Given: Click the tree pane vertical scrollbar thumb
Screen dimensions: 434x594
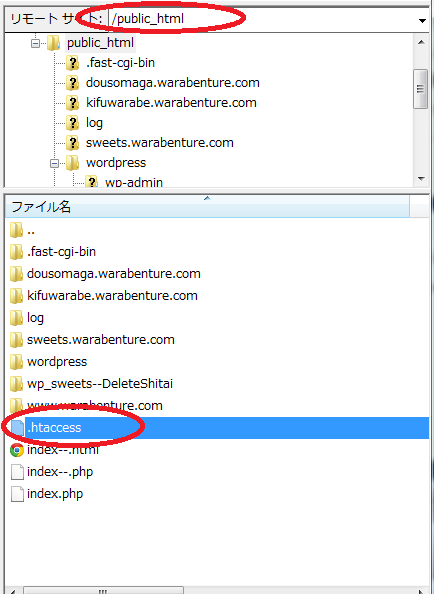Looking at the screenshot, I should (x=421, y=89).
